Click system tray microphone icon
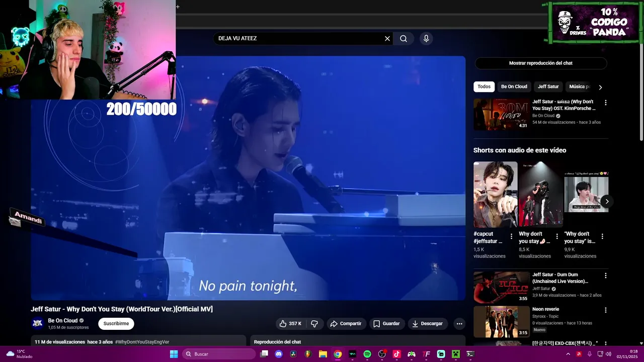 (590, 354)
